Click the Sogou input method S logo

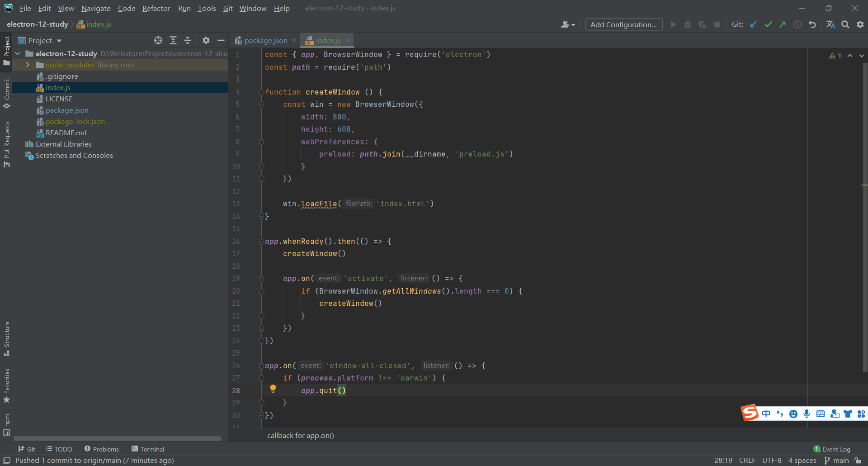coord(750,413)
